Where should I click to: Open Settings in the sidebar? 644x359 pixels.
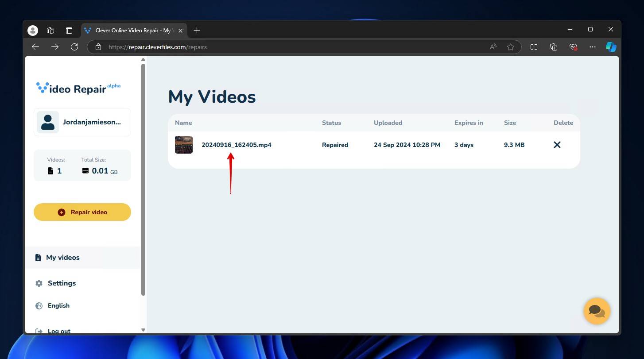[x=62, y=283]
